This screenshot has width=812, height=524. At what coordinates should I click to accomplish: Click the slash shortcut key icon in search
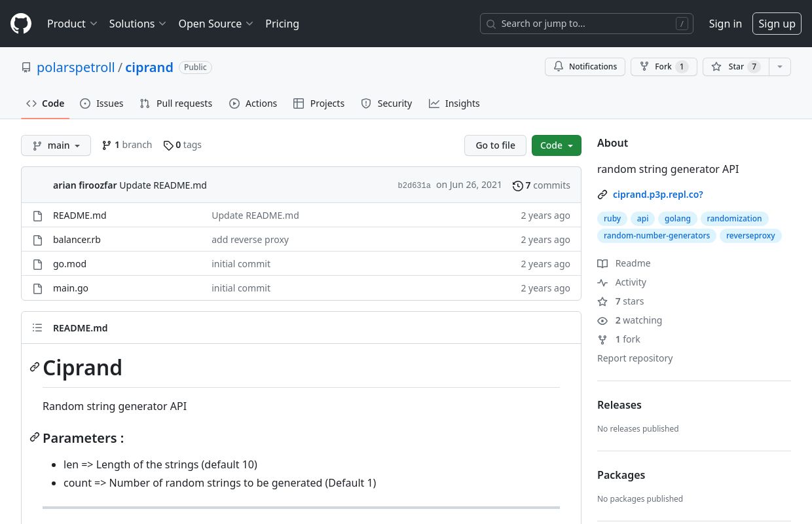coord(682,24)
